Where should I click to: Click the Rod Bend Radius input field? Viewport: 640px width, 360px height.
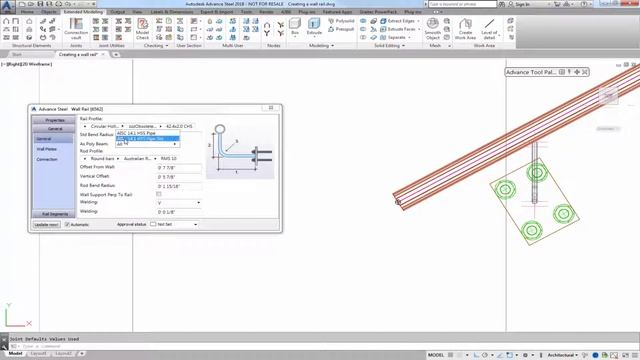[179, 186]
